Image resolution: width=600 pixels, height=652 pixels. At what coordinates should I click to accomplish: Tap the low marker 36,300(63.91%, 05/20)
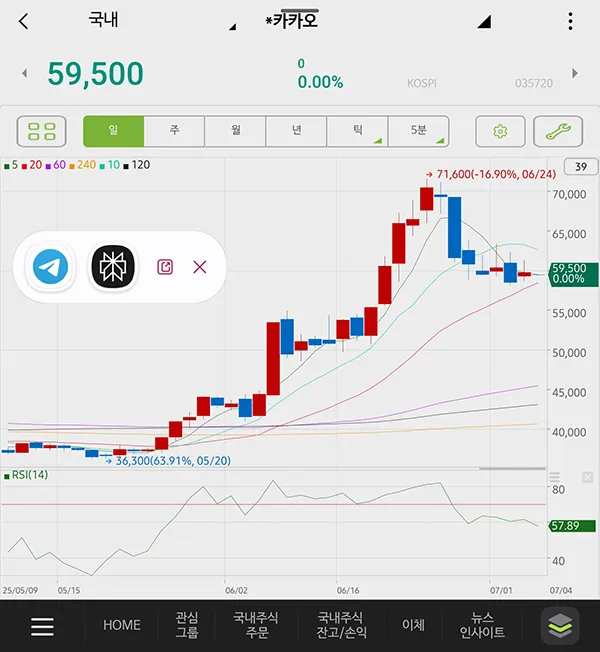point(168,461)
